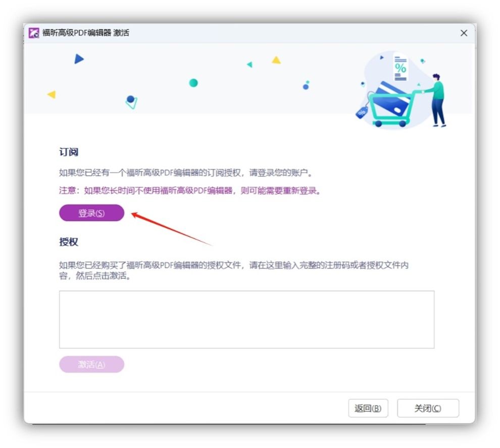
Task: Click the large blue triangle in the banner
Action: 78,59
